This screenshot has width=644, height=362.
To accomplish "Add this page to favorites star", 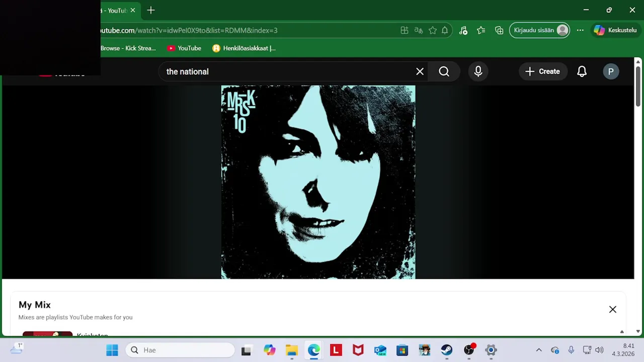I will click(432, 30).
